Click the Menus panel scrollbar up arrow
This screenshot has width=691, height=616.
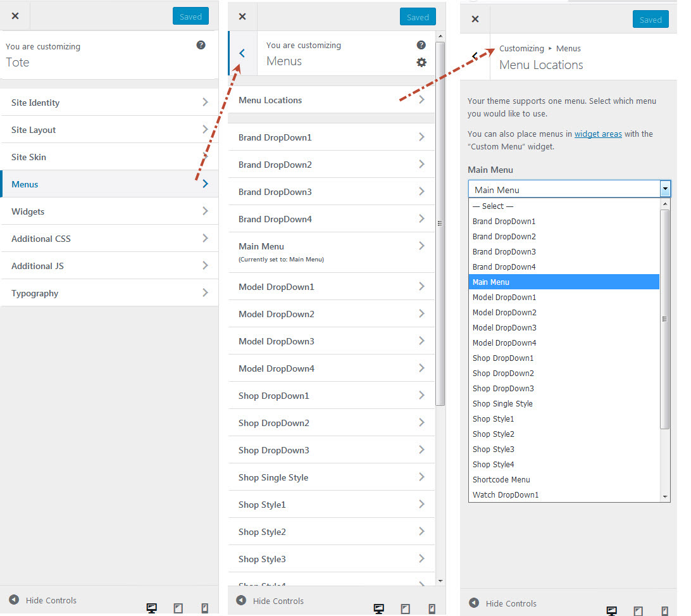[x=440, y=36]
